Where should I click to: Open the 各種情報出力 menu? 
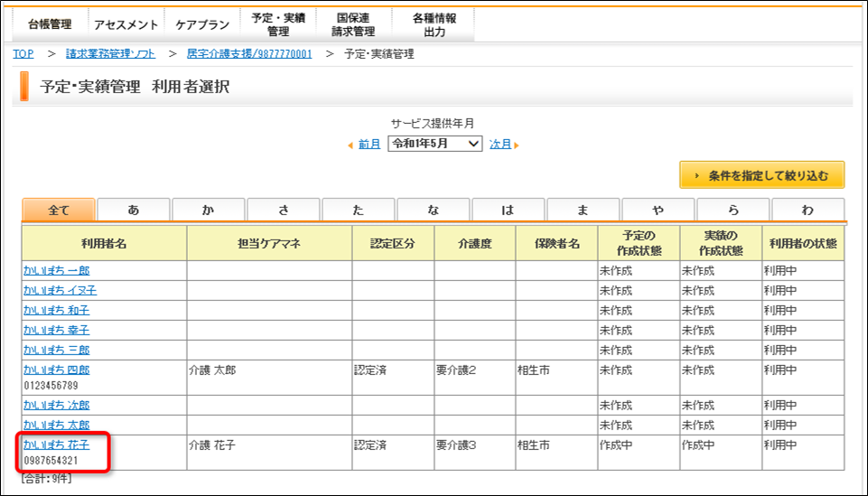click(x=434, y=25)
